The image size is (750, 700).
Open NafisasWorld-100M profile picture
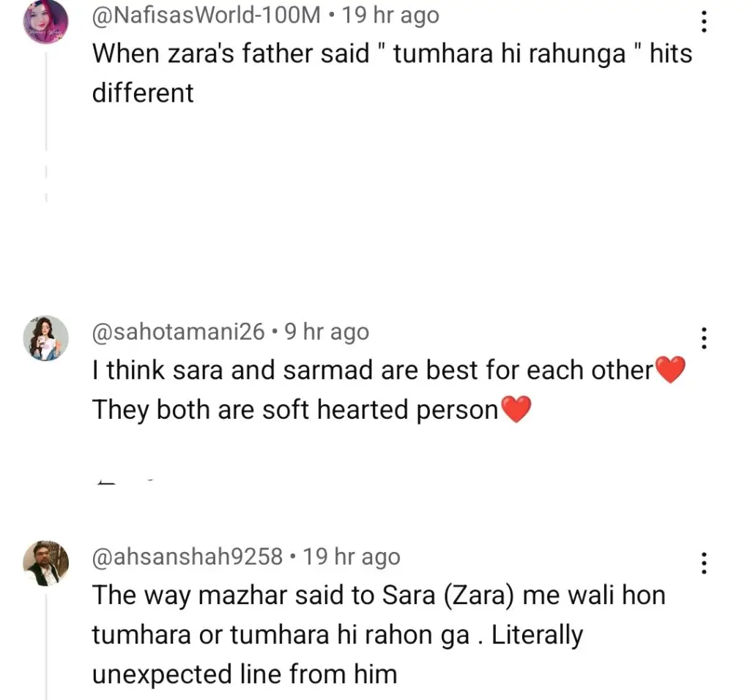pyautogui.click(x=46, y=21)
